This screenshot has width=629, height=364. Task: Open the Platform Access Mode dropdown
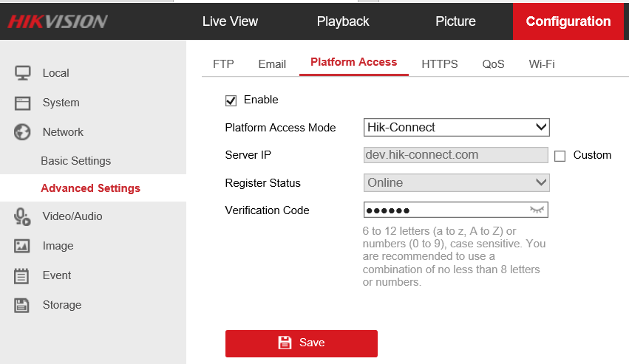[x=456, y=127]
